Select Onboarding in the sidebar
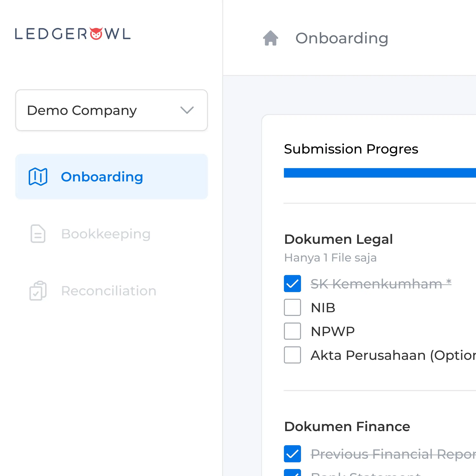Image resolution: width=476 pixels, height=476 pixels. point(102,176)
